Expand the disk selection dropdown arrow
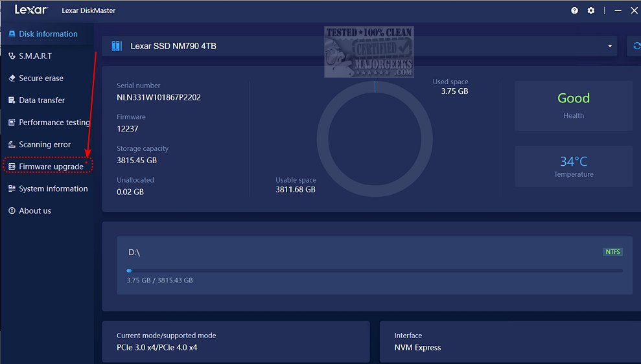641x364 pixels. pyautogui.click(x=609, y=46)
